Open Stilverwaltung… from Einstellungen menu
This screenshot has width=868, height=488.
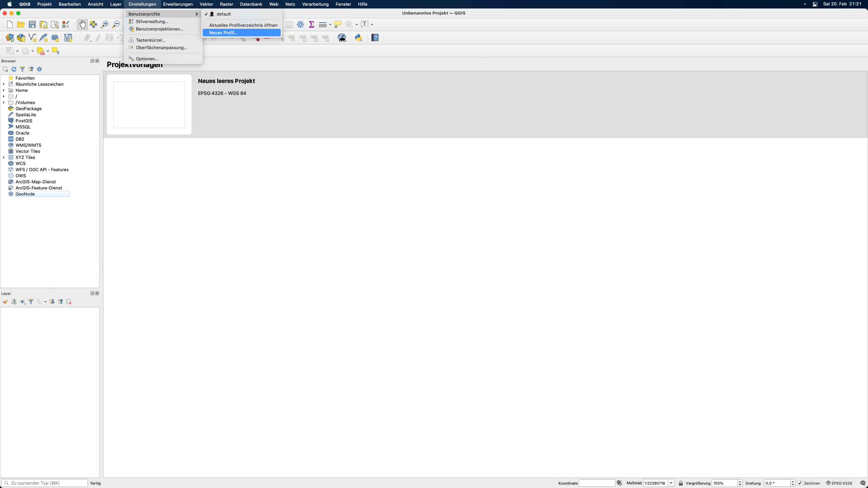click(x=163, y=21)
